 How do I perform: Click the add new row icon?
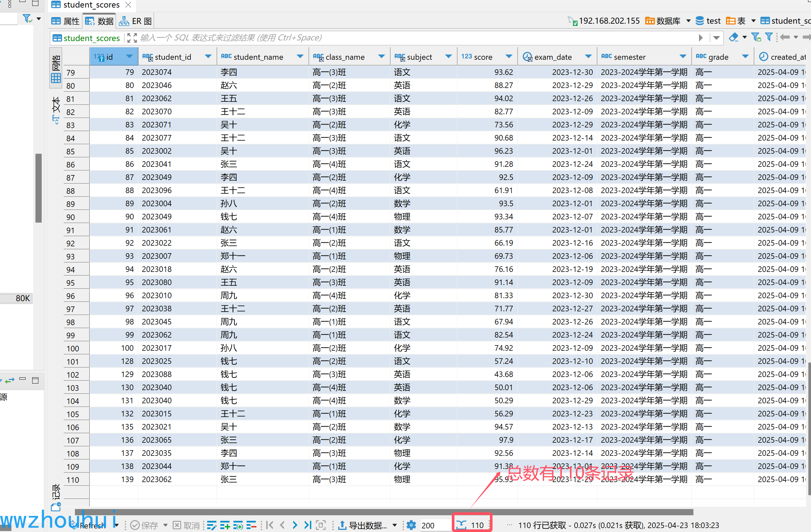[x=225, y=525]
